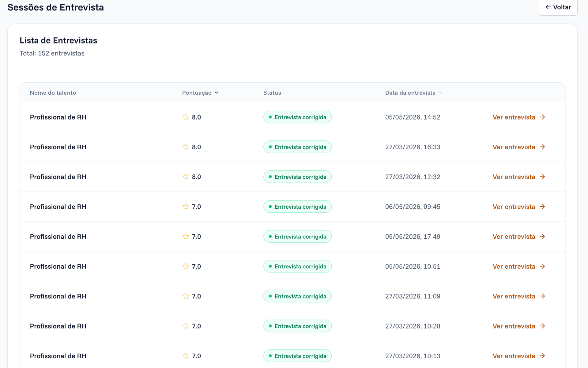The width and height of the screenshot is (588, 368).
Task: Click Entrevista corrigida badge for 05/05/2026, 14:52
Action: [297, 117]
